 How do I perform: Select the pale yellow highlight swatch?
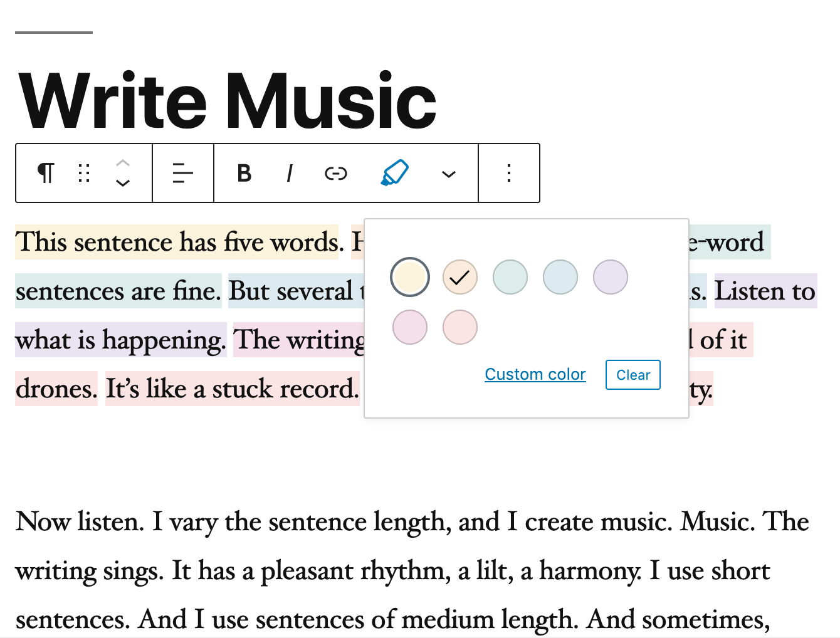coord(410,277)
